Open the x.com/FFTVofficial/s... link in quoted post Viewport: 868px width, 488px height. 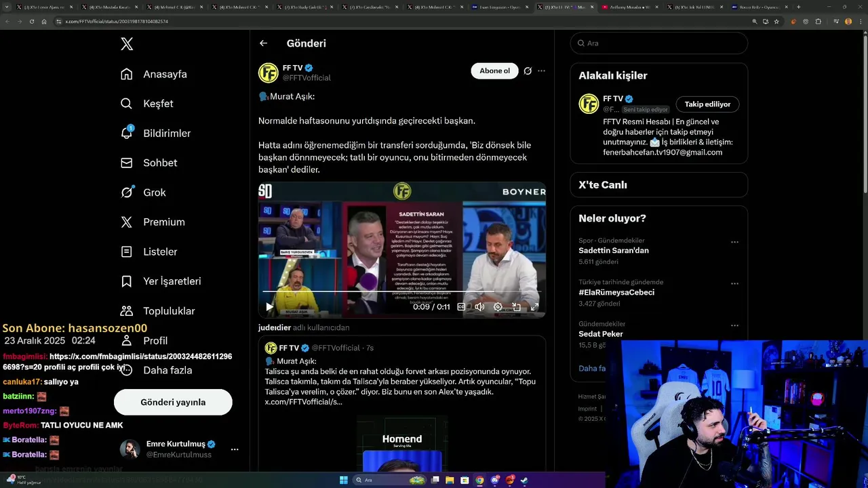click(303, 402)
